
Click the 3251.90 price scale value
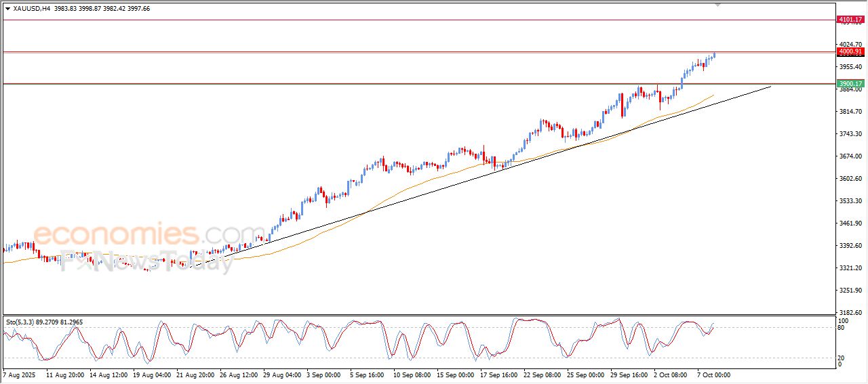[849, 291]
